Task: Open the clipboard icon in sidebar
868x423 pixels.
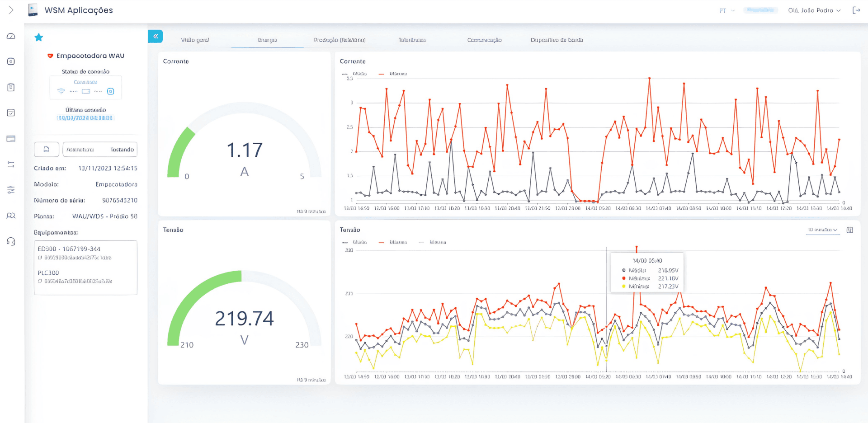Action: tap(11, 87)
